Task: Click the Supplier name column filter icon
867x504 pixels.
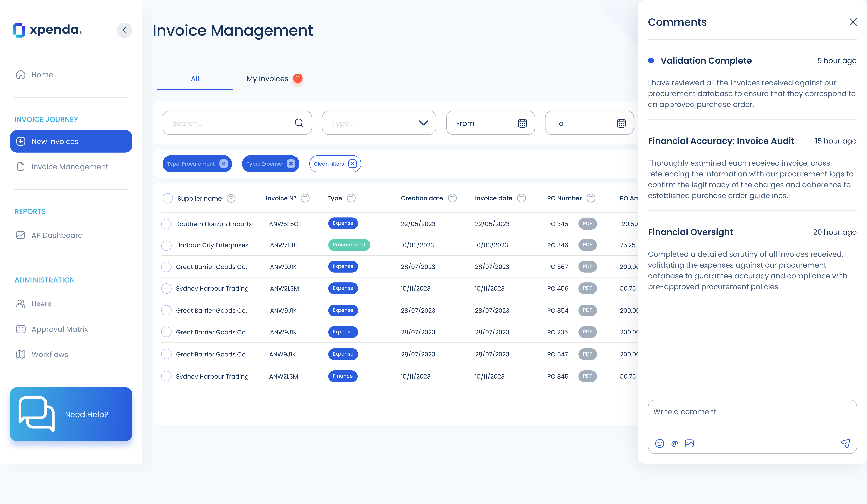Action: click(231, 198)
